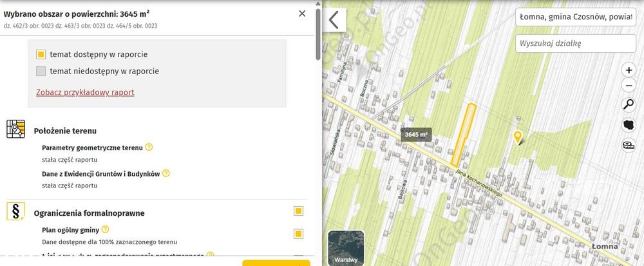Click 'Dane dostępne dla 100% zaznaczonego terenu' text
The height and width of the screenshot is (266, 644).
click(109, 242)
